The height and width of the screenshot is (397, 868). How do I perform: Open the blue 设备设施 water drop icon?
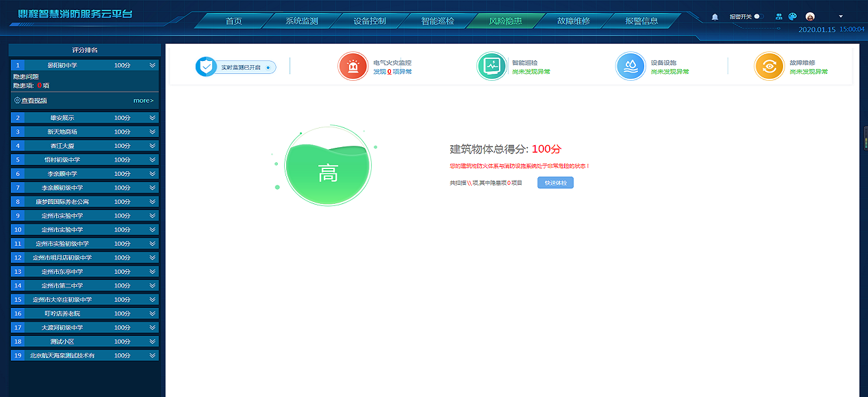click(x=630, y=66)
